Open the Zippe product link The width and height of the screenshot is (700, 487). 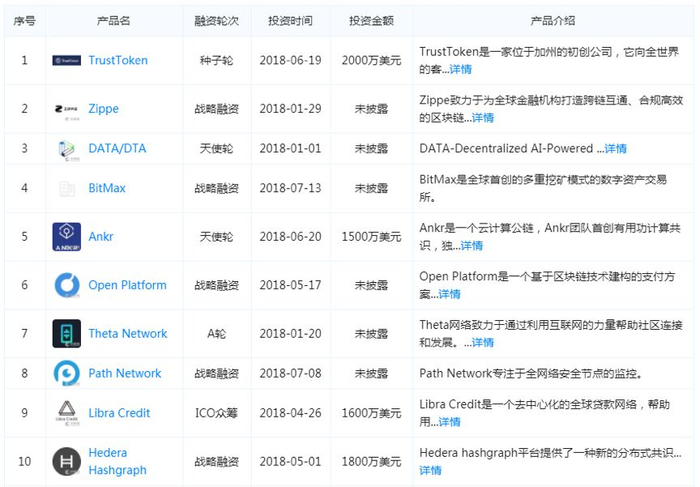tap(104, 109)
